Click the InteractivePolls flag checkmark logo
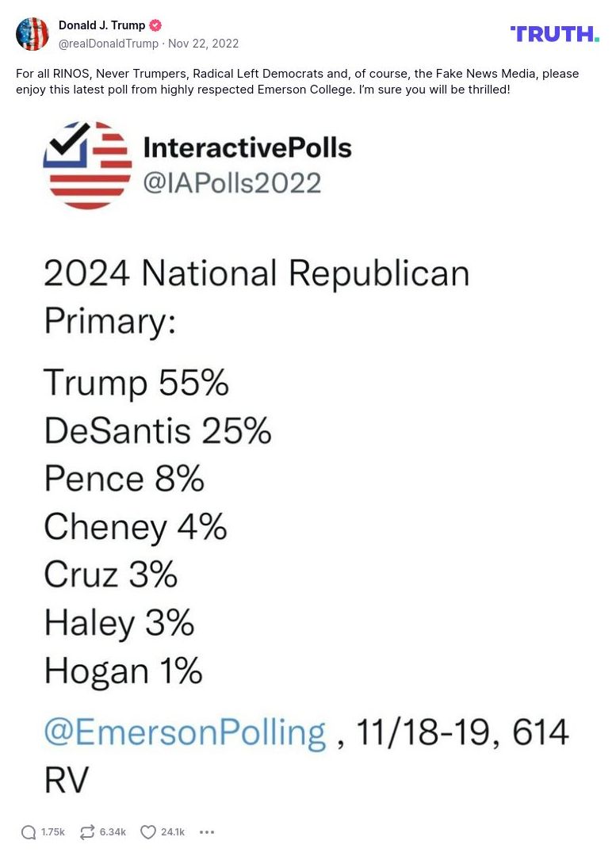The height and width of the screenshot is (856, 616). tap(87, 165)
